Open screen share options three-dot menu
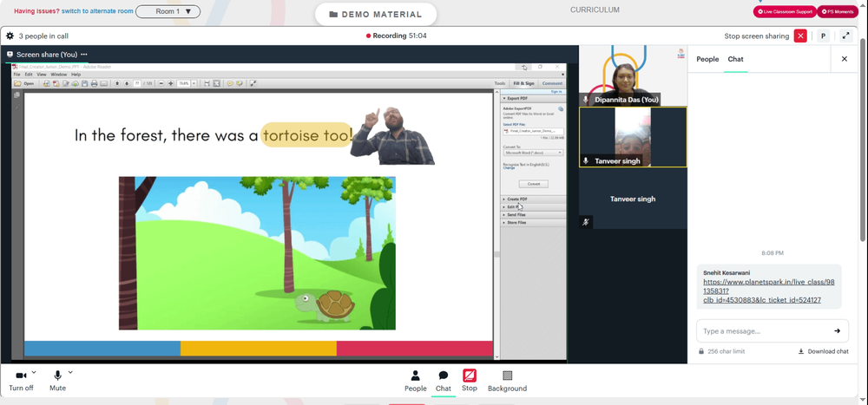Screen dimensions: 868x405 pyautogui.click(x=83, y=55)
